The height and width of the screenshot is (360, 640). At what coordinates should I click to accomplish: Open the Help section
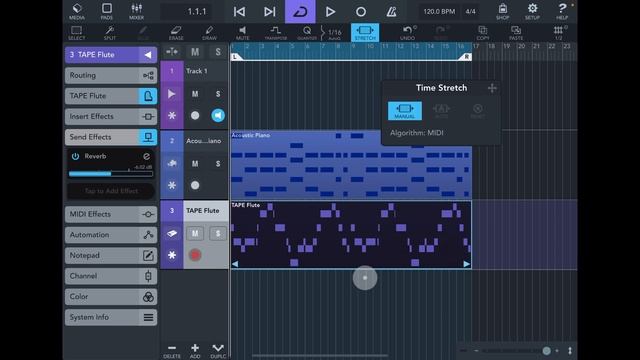(562, 11)
